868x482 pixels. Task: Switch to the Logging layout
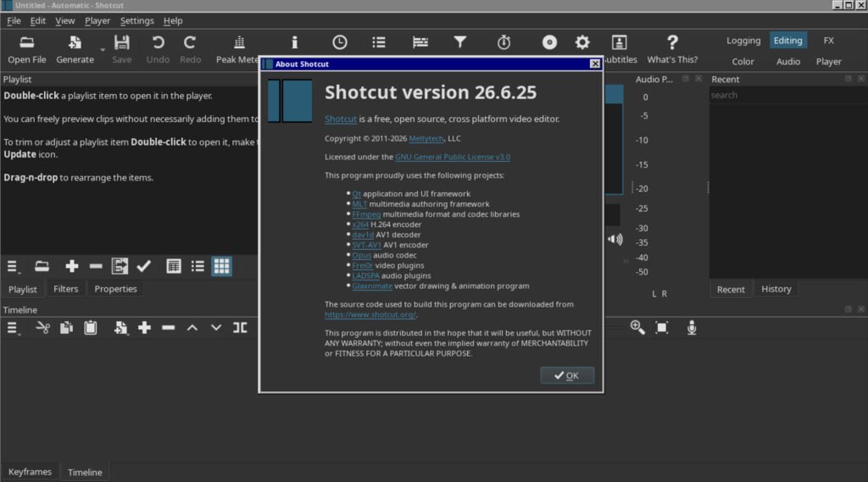(743, 41)
